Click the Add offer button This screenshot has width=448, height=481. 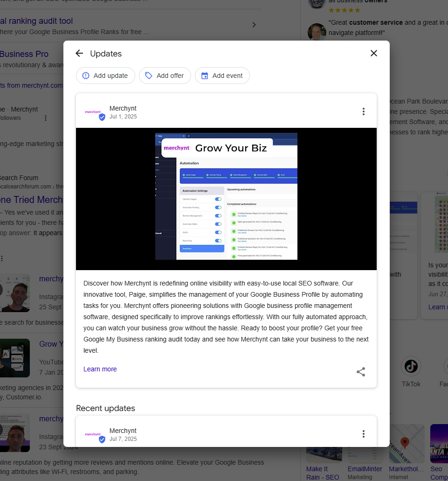[165, 76]
